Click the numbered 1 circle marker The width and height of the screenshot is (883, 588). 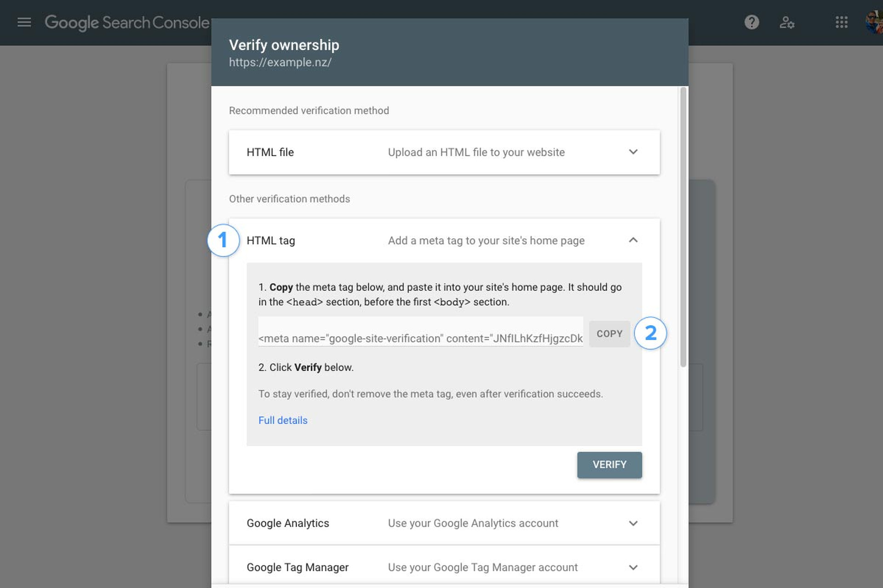coord(223,240)
